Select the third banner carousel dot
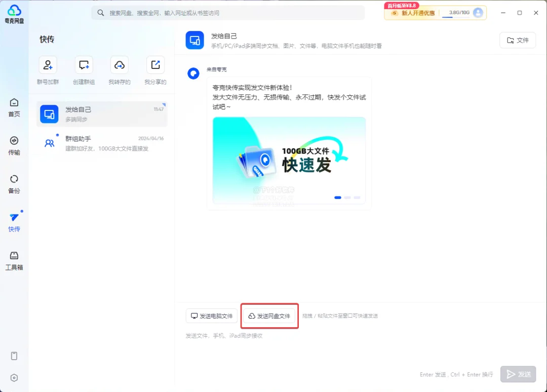The image size is (547, 392). pyautogui.click(x=357, y=198)
